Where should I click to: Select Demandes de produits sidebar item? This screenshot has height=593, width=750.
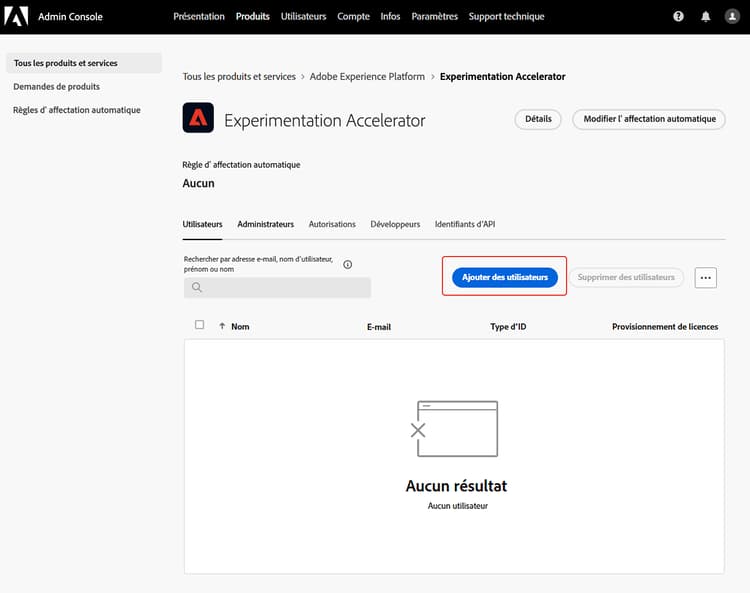[56, 87]
